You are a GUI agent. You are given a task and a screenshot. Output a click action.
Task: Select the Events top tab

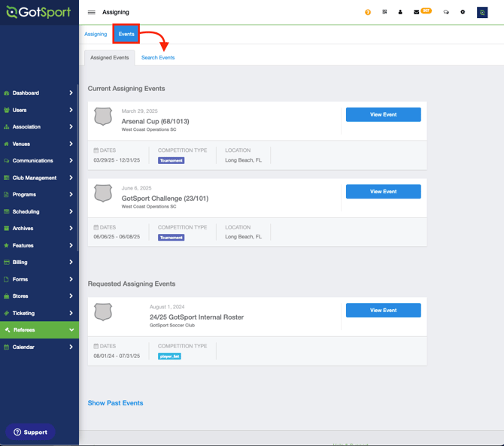click(126, 34)
